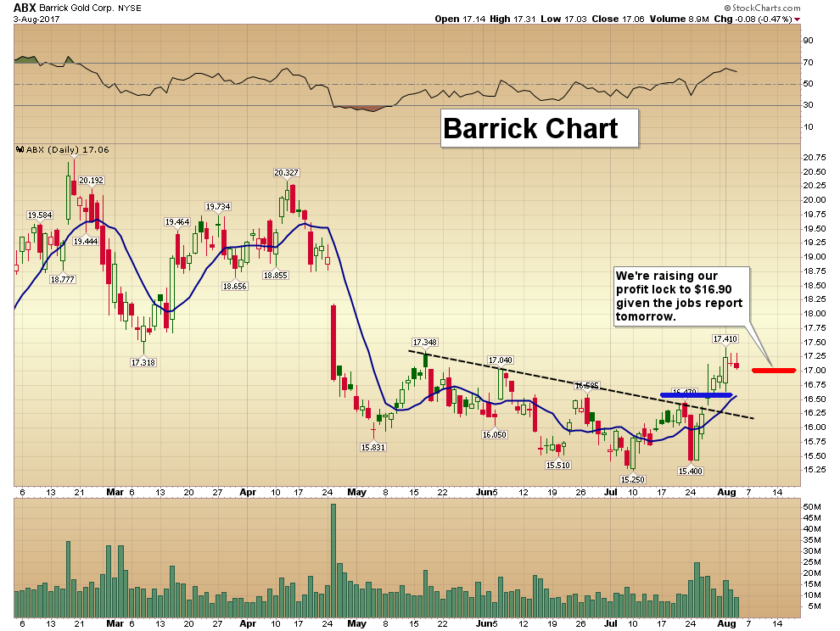Viewport: 840px width, 631px height.
Task: Click the 16.050 price label
Action: [494, 435]
